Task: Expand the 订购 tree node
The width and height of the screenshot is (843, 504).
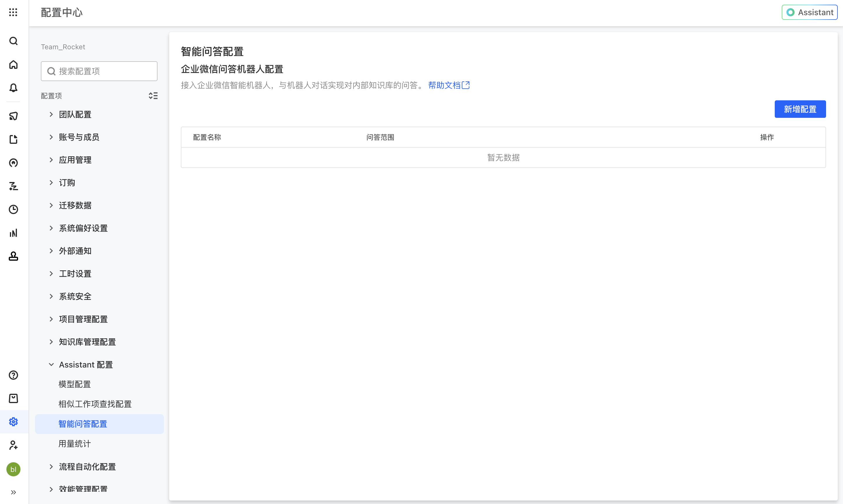Action: point(51,183)
